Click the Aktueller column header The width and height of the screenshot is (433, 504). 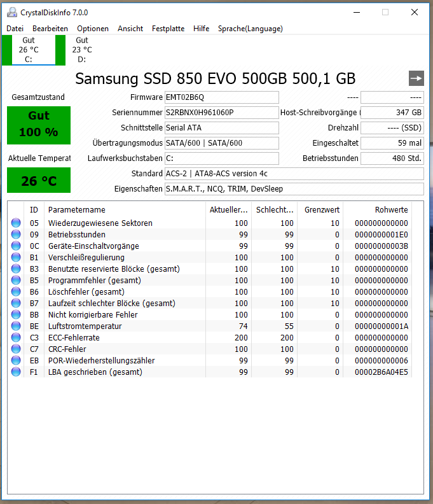229,210
